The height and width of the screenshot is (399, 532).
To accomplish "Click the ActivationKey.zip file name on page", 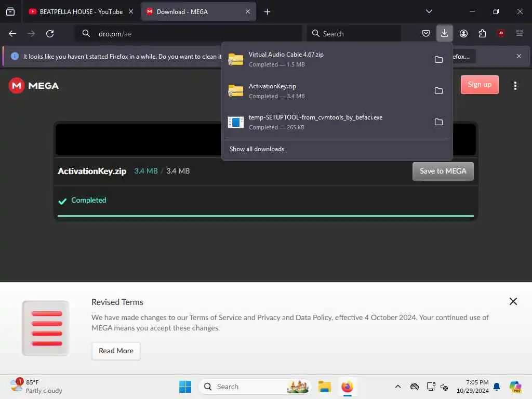I will click(92, 171).
